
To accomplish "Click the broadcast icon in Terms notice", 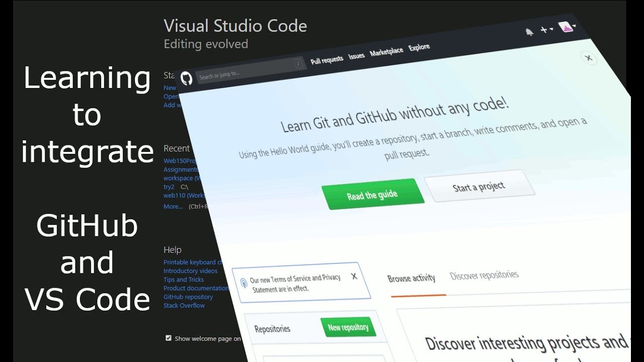I will coord(244,283).
